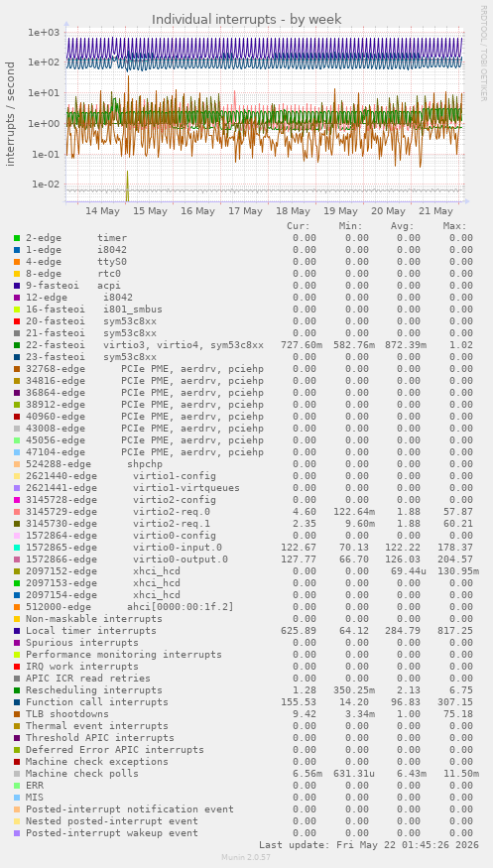This screenshot has height=868, width=493.
Task: Click the virtio2-req.0 pink legend swatch
Action: point(17,512)
